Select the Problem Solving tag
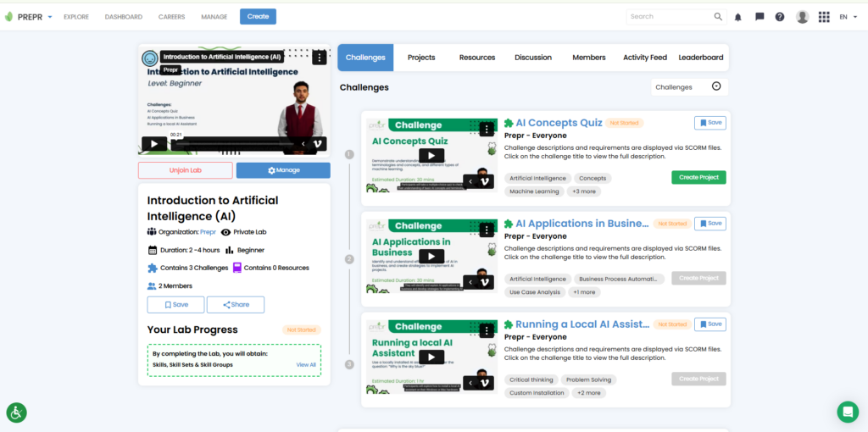 tap(589, 379)
